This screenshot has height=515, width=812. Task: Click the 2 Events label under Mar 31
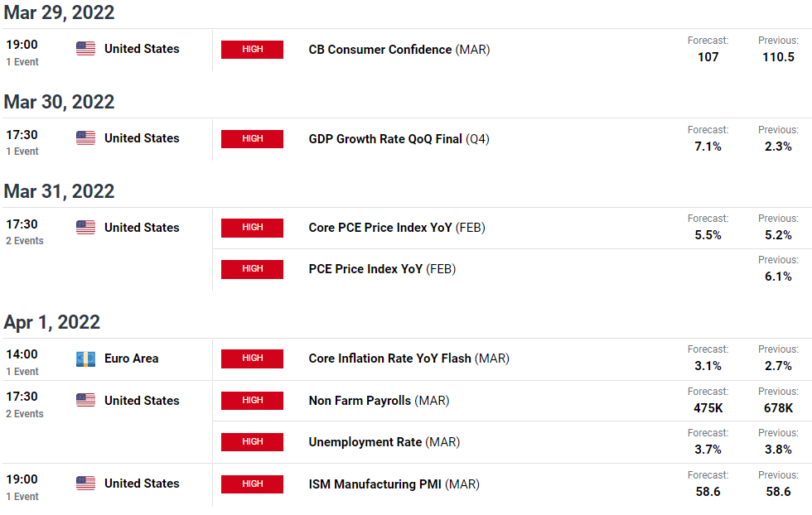click(x=25, y=241)
